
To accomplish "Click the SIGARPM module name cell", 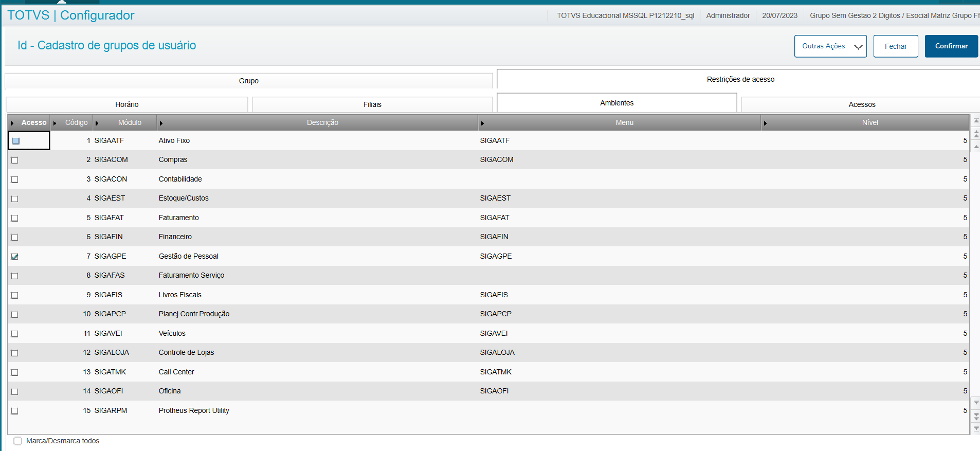I will [x=111, y=410].
